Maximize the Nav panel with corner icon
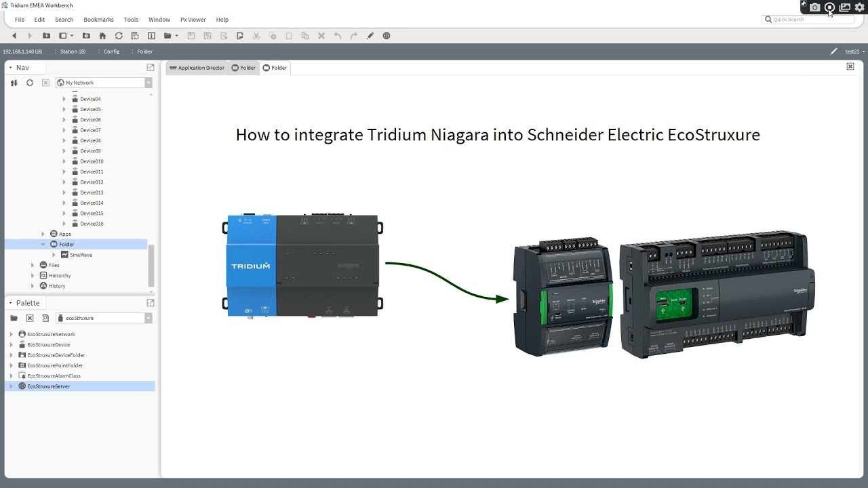Viewport: 868px width, 488px height. tap(151, 68)
